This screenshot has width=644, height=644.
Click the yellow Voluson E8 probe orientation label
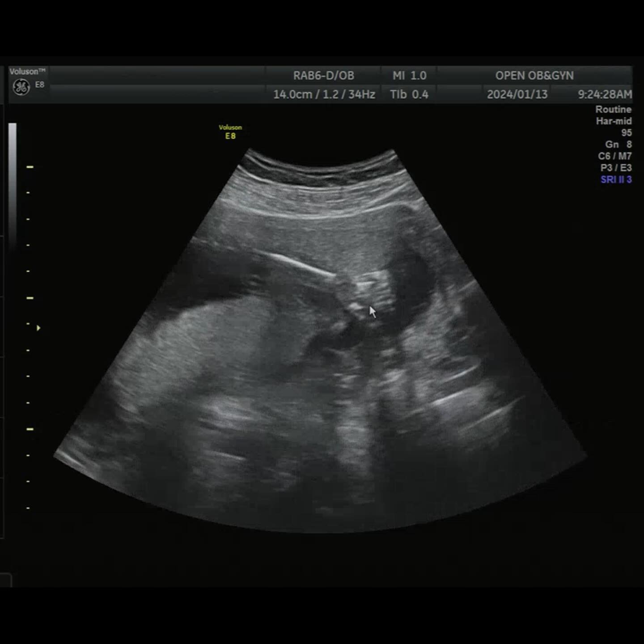(x=230, y=132)
